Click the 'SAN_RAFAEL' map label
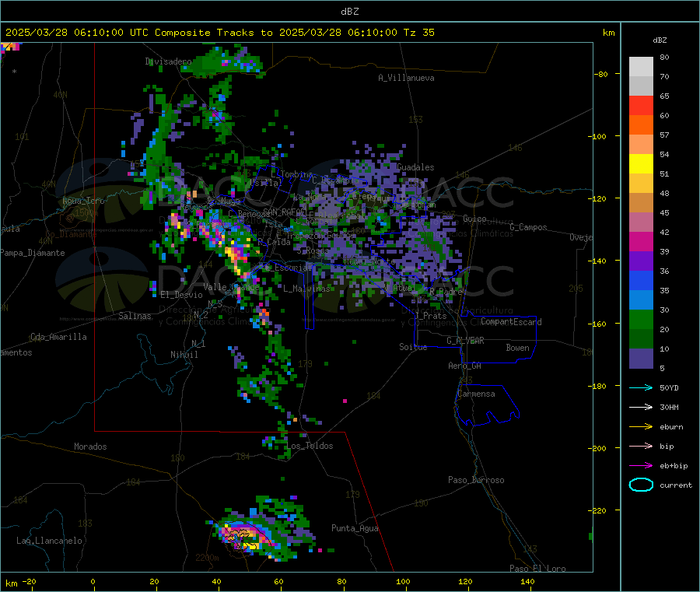The width and height of the screenshot is (700, 592). click(285, 212)
